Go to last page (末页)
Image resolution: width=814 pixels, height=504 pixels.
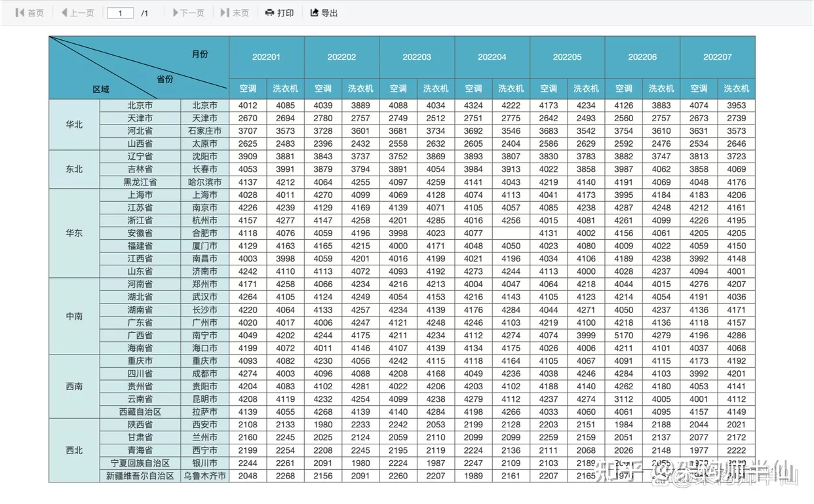235,12
